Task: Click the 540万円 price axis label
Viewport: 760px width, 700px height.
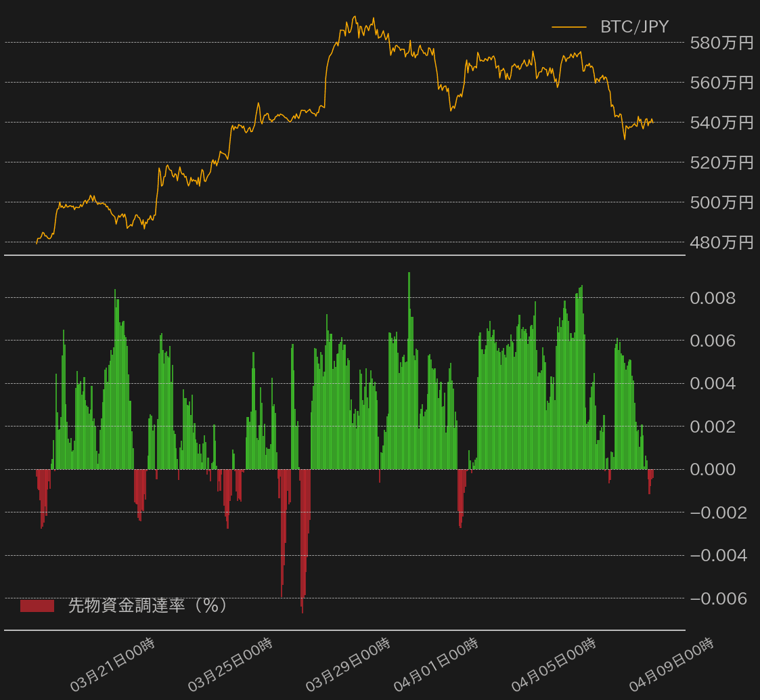Action: coord(721,123)
